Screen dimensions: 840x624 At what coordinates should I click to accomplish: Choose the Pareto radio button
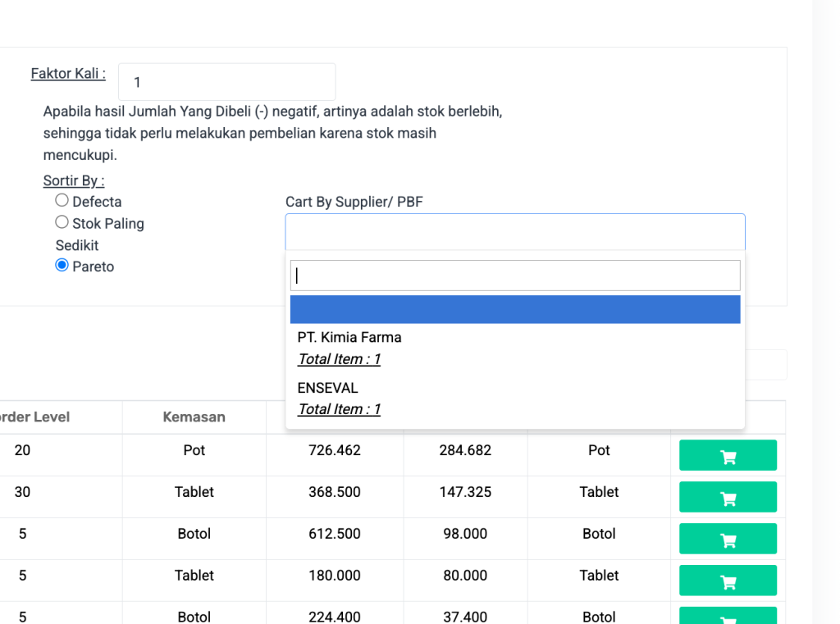[62, 265]
